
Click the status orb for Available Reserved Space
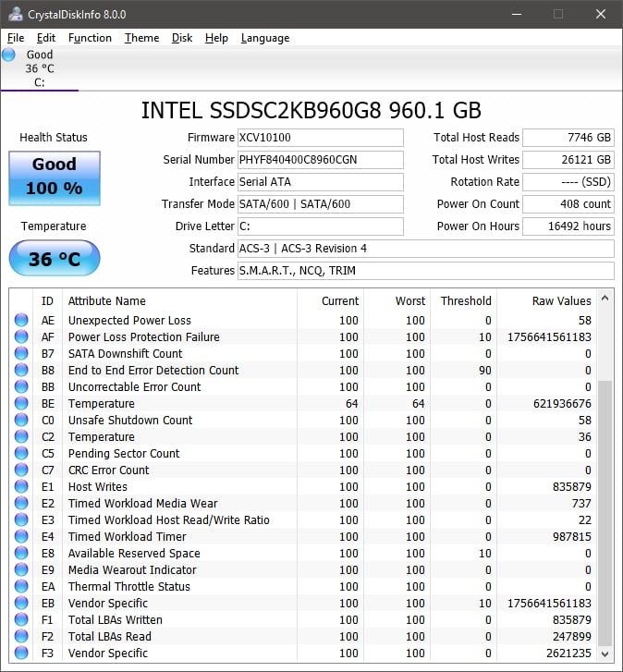(21, 553)
